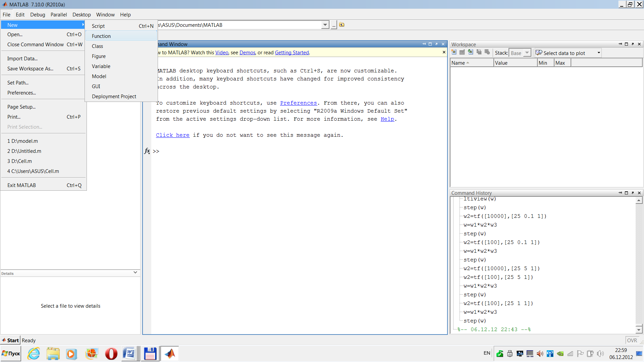Follow the Video link in info bar

pos(222,53)
